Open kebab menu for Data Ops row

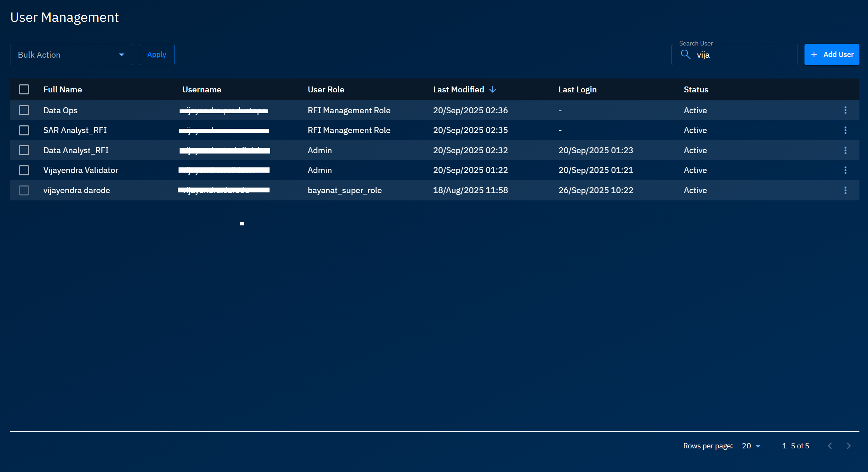(845, 110)
